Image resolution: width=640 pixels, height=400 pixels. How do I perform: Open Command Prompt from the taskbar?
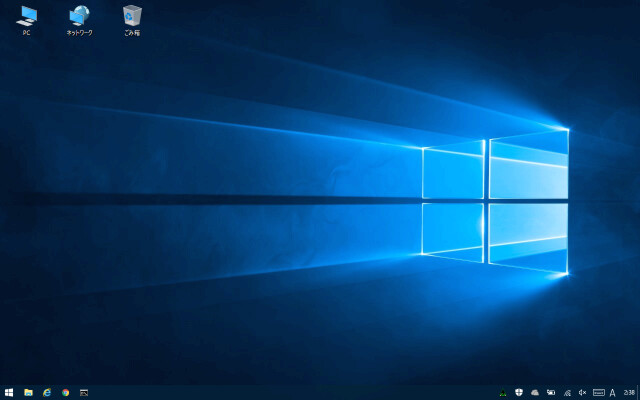[84, 393]
